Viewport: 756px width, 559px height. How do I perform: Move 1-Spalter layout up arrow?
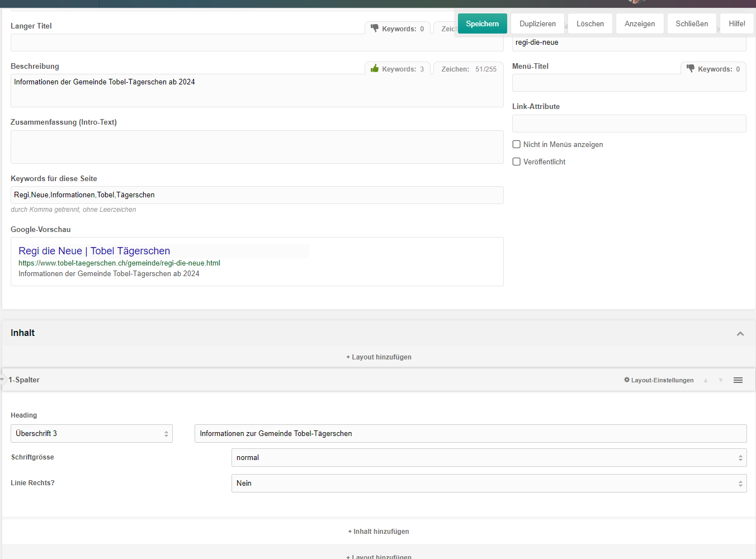pos(706,380)
